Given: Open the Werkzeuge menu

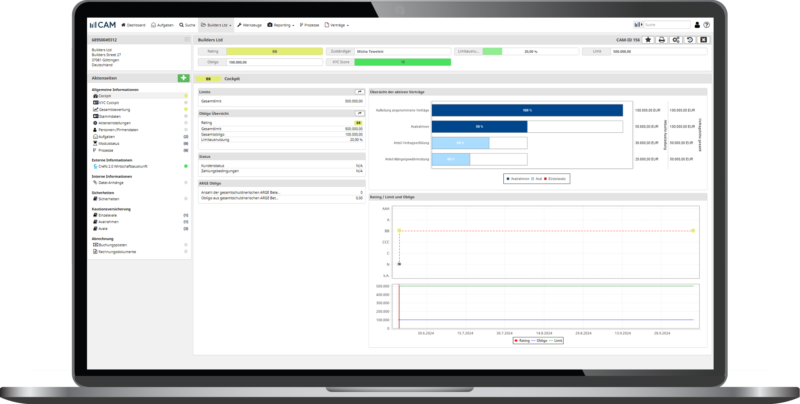Looking at the screenshot, I should (249, 25).
